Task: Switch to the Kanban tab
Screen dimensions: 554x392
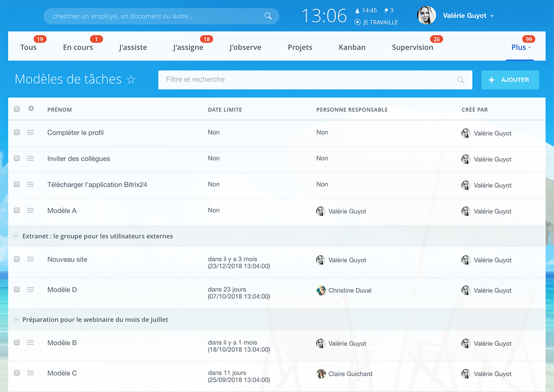Action: [352, 48]
